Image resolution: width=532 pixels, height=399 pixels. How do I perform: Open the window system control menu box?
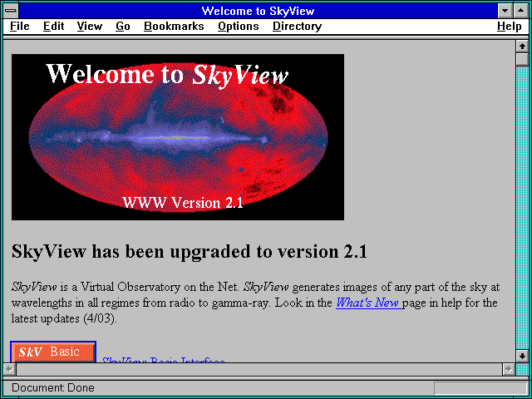(11, 11)
